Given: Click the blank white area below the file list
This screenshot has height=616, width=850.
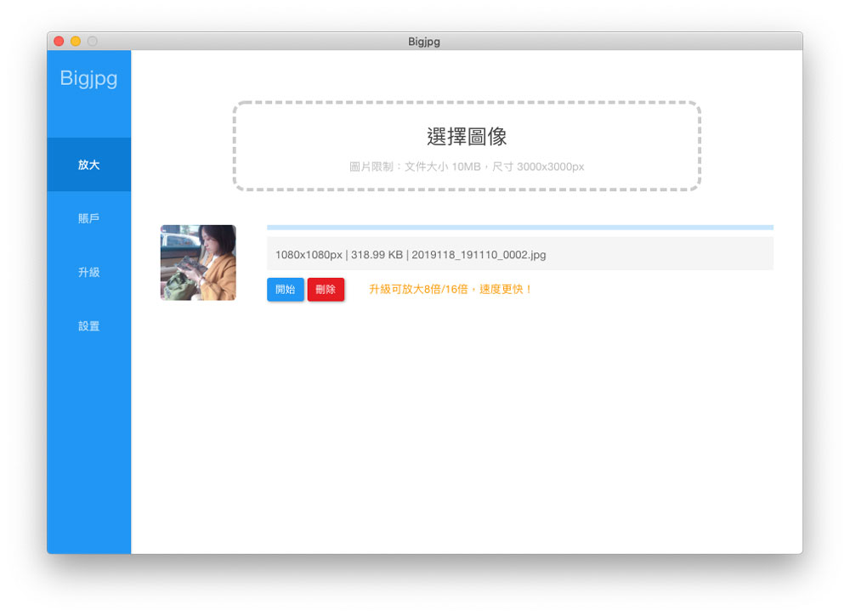Looking at the screenshot, I should coord(467,425).
